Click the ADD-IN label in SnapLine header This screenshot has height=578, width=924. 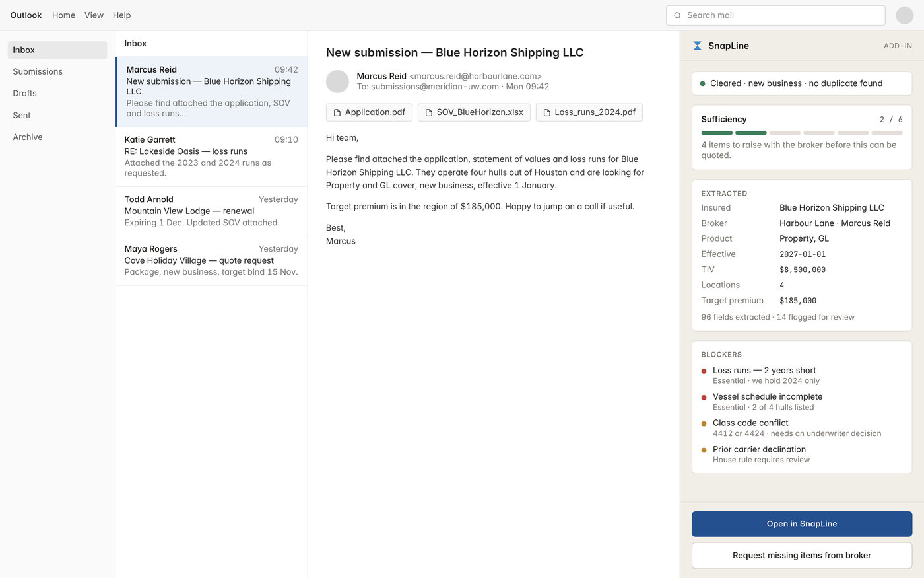898,46
